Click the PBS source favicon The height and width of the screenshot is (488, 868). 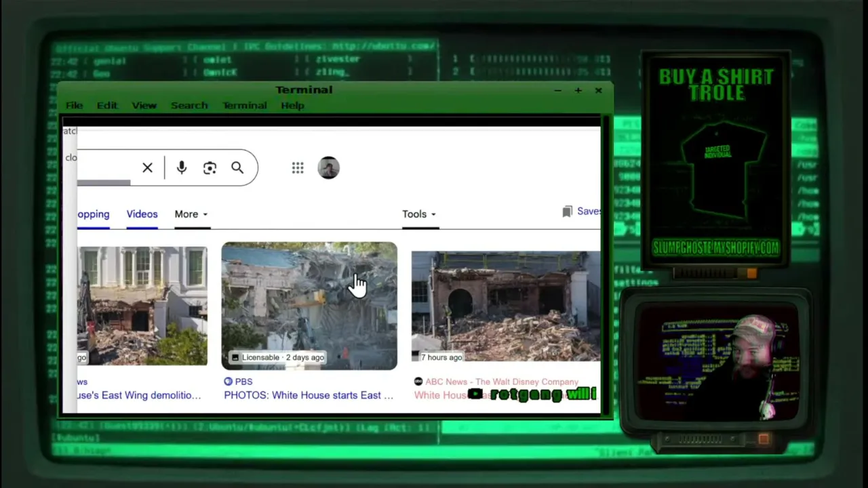pyautogui.click(x=229, y=382)
